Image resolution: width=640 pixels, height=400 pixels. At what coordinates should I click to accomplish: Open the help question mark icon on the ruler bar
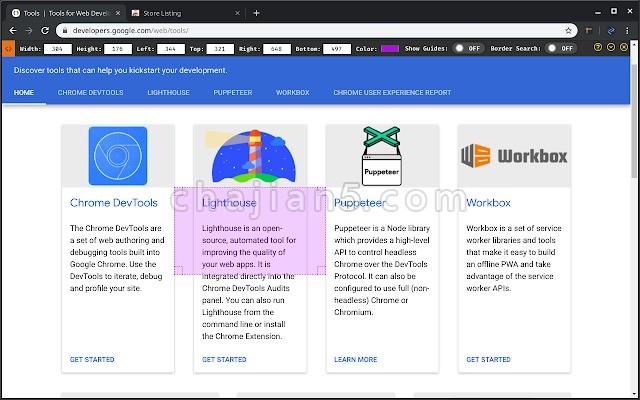[598, 48]
